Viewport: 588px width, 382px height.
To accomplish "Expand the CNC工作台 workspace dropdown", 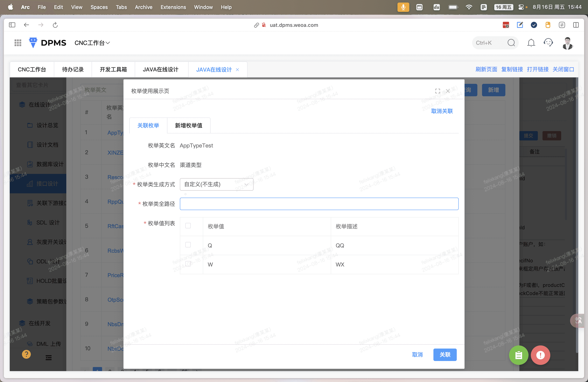I will pyautogui.click(x=92, y=43).
